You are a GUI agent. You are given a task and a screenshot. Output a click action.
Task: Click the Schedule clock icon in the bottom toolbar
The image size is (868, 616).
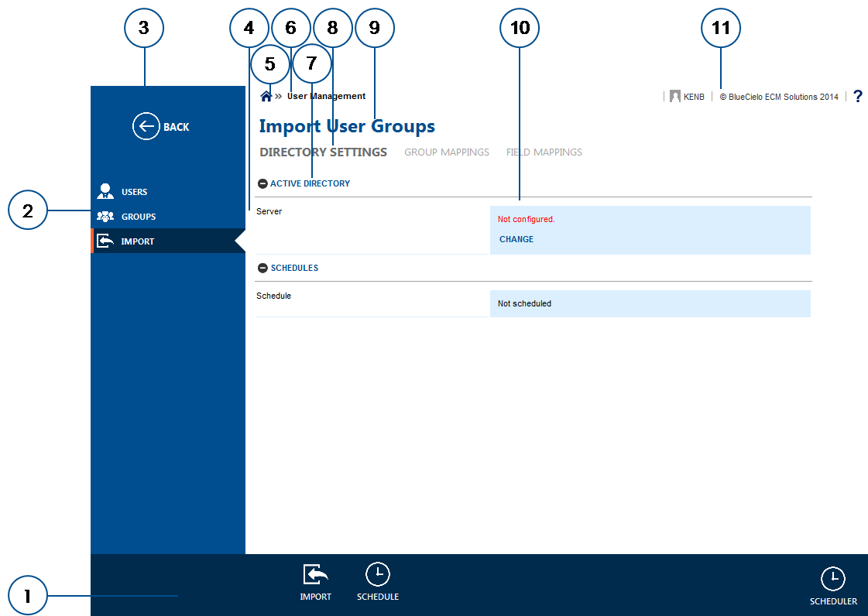378,574
